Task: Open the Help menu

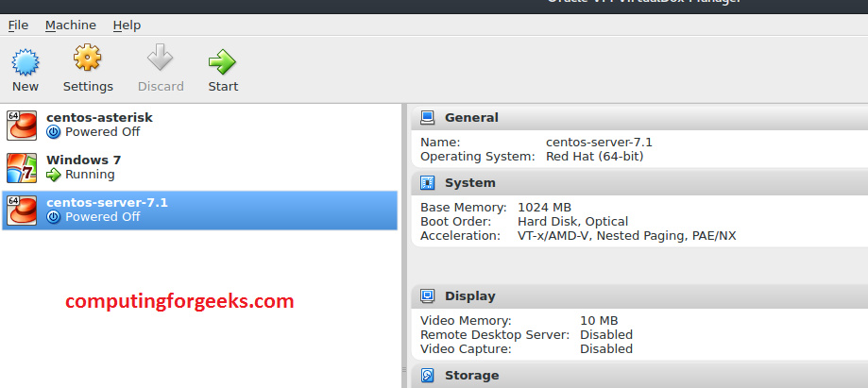Action: coord(127,25)
